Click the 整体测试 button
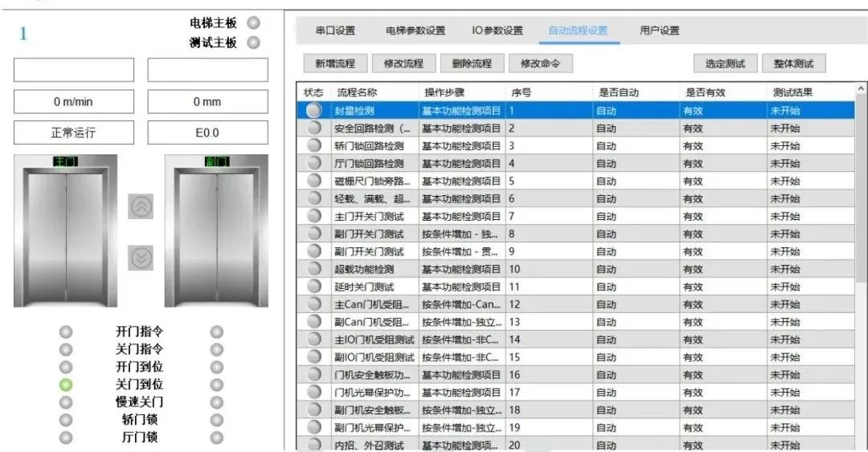The width and height of the screenshot is (868, 452). tap(793, 63)
